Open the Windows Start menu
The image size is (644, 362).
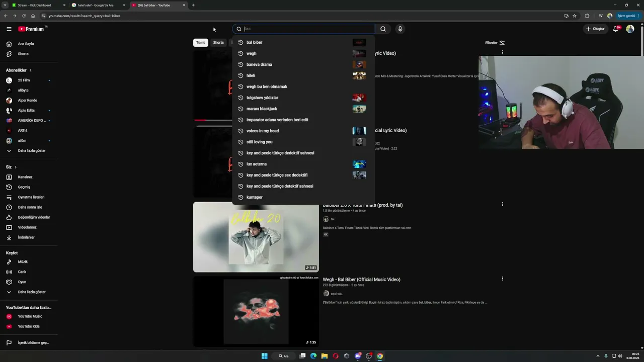265,356
